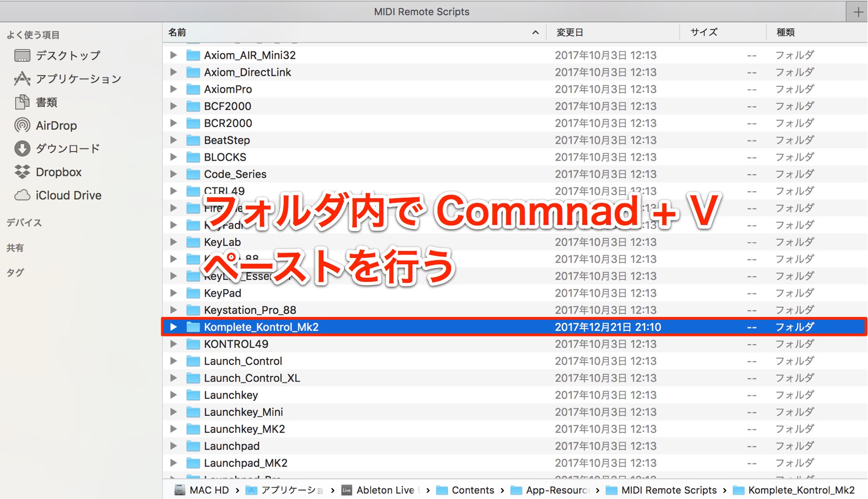Click the Devices (デバイス) sidebar heading
868x499 pixels.
tap(24, 223)
